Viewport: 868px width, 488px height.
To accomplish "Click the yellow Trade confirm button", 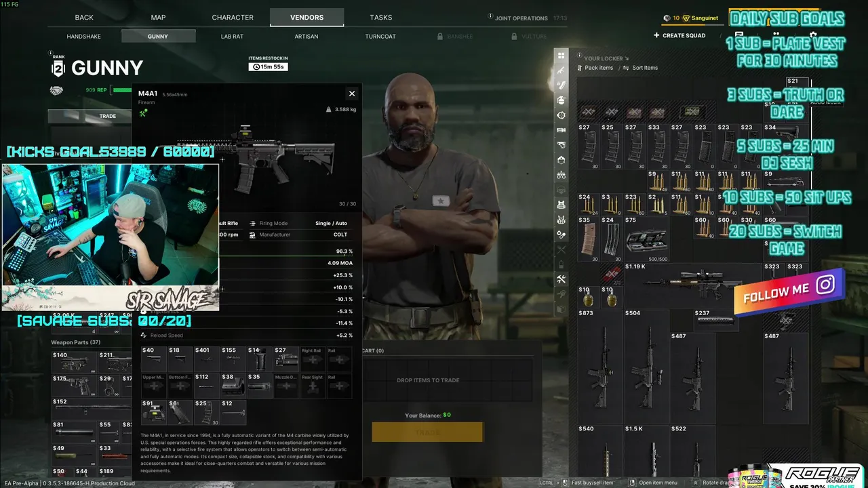I will click(x=427, y=432).
